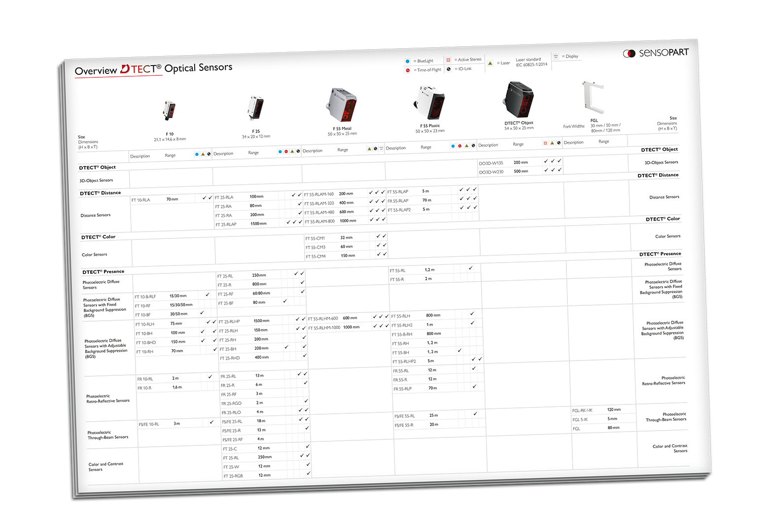This screenshot has height=532, width=773.
Task: Click the 'FT 55-RLAM-160' model cell
Action: [319, 195]
